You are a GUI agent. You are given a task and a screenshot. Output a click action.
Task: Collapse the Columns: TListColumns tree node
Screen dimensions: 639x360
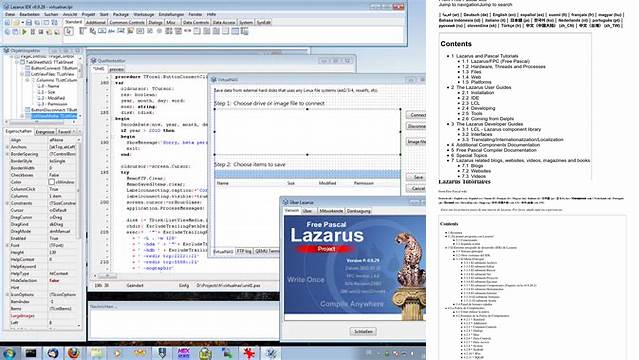(27, 80)
